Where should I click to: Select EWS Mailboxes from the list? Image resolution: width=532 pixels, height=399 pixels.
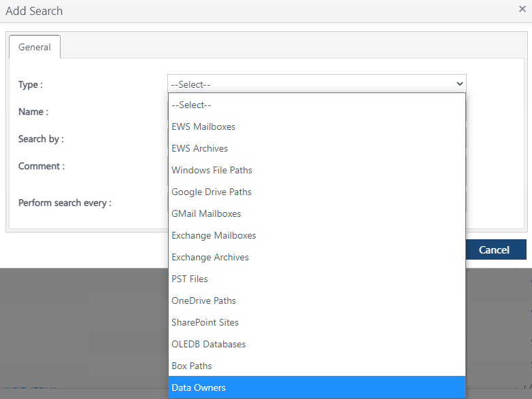pos(203,126)
